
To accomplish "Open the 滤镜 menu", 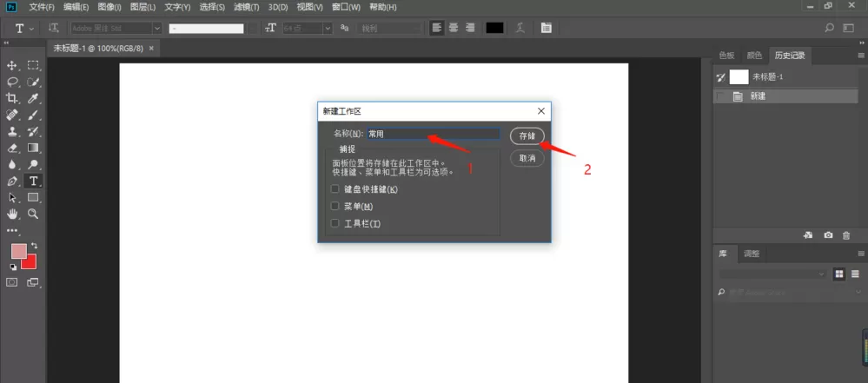I will click(x=247, y=7).
